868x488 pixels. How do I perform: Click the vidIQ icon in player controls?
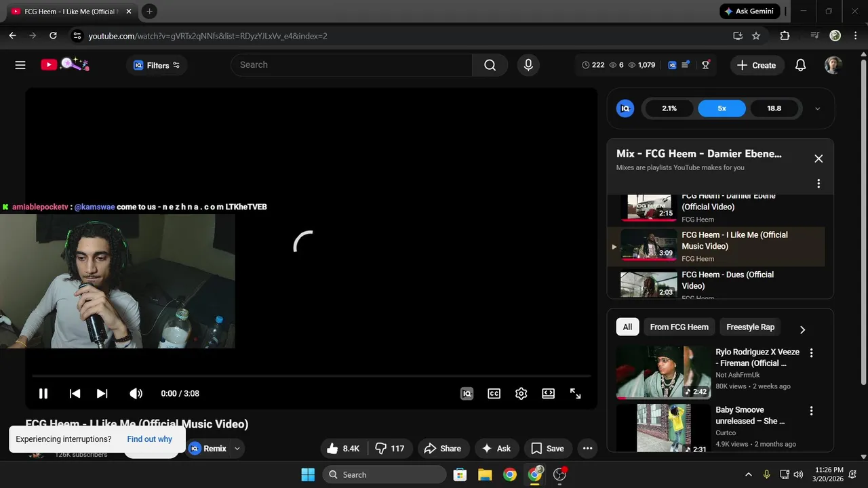(467, 393)
